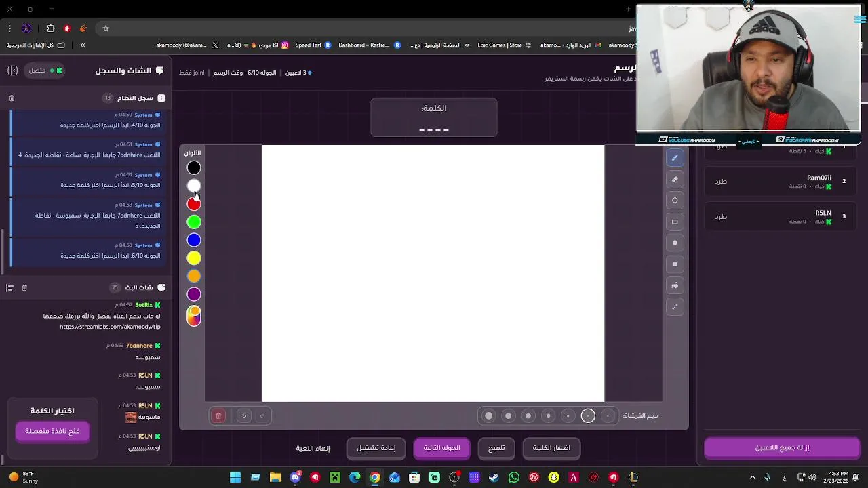The width and height of the screenshot is (868, 488).
Task: Redo the drawing stroke
Action: point(262,415)
